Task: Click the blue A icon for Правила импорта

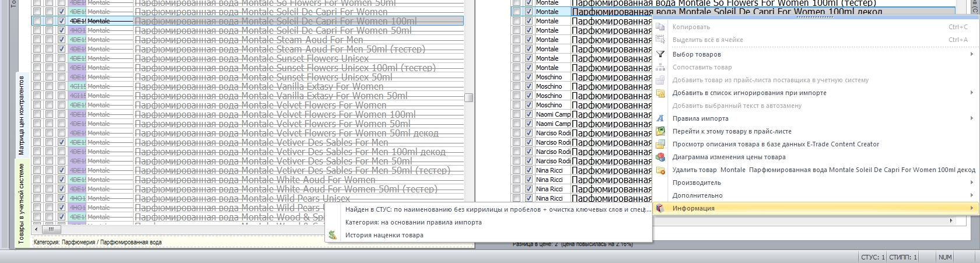Action: tap(660, 118)
